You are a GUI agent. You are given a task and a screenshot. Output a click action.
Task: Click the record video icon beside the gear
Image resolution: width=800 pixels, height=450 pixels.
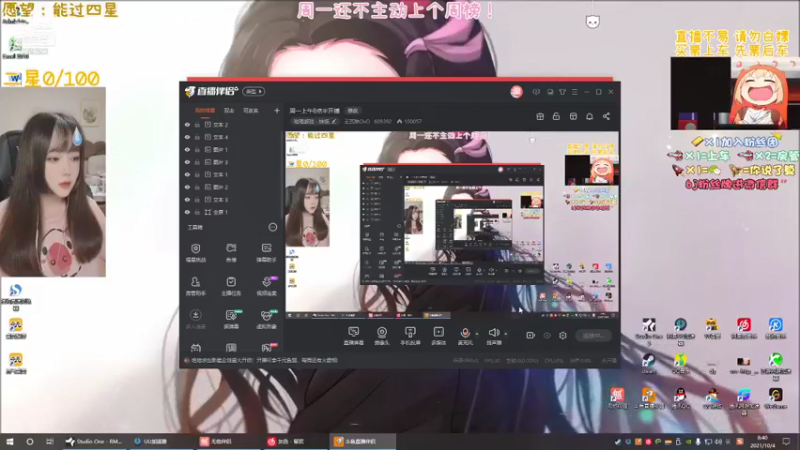(531, 336)
